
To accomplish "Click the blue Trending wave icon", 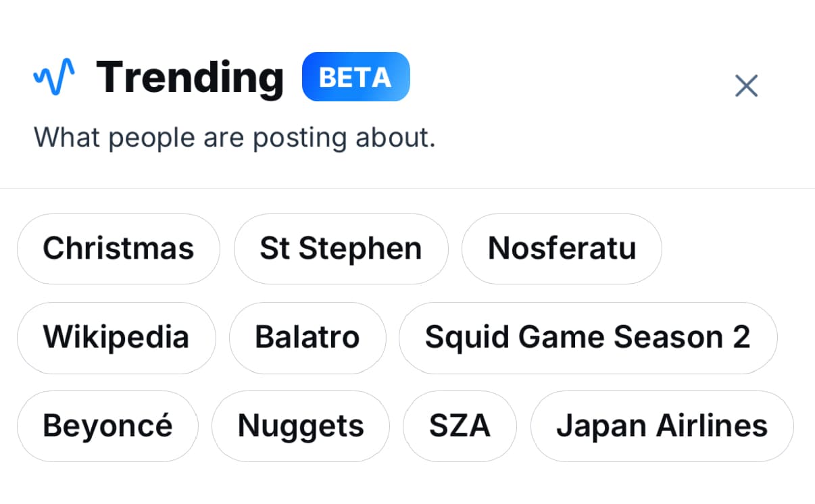I will point(54,77).
